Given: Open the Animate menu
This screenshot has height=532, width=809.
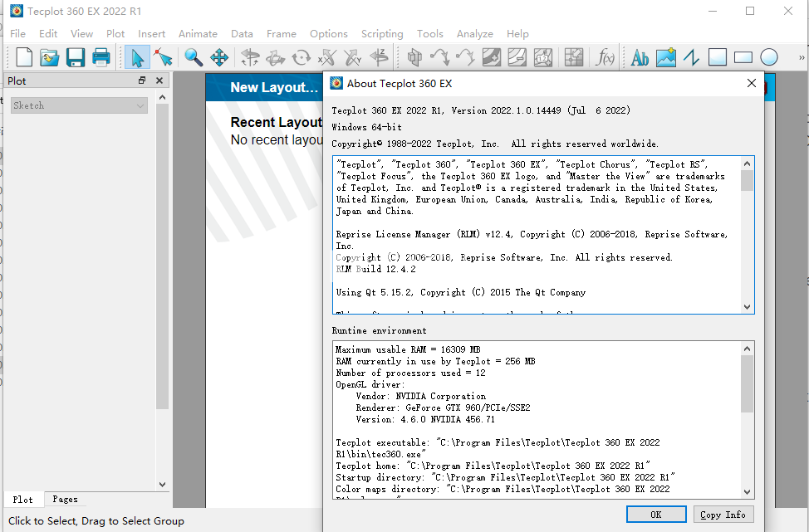Looking at the screenshot, I should pos(198,33).
